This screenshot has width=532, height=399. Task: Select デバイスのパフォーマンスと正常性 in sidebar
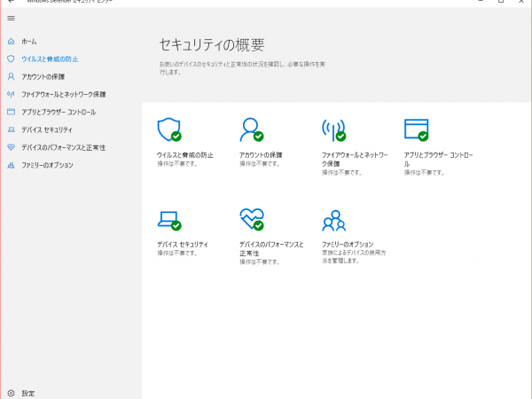click(x=64, y=147)
